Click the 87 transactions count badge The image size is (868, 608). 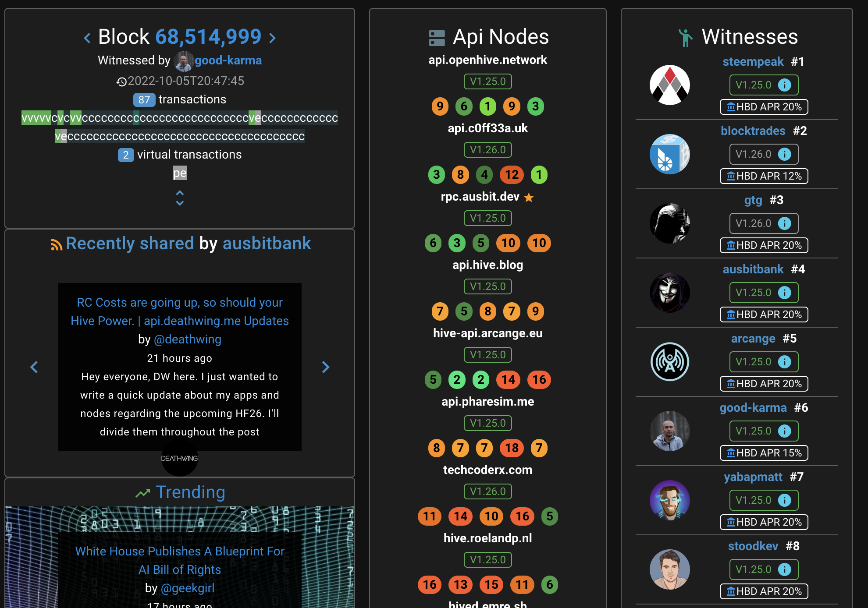pyautogui.click(x=144, y=100)
